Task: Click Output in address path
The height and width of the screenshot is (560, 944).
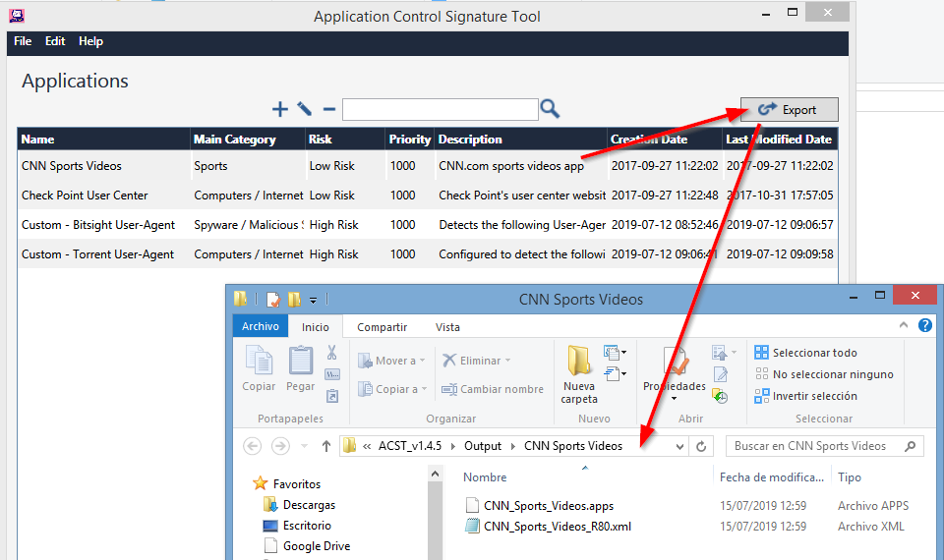Action: point(482,446)
